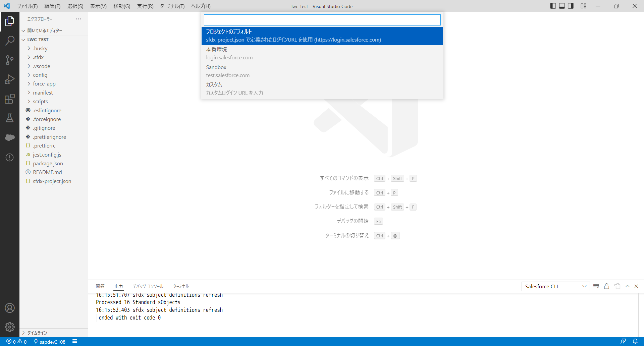644x346 pixels.
Task: Open jest.config.js file
Action: [54, 155]
